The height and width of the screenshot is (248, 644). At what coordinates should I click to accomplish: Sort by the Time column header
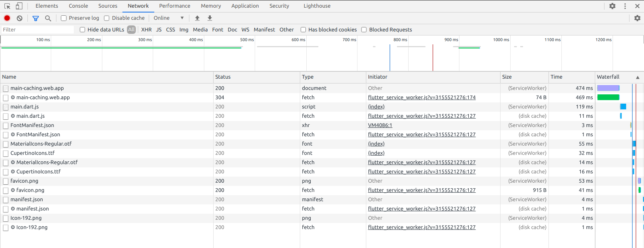[x=572, y=77]
